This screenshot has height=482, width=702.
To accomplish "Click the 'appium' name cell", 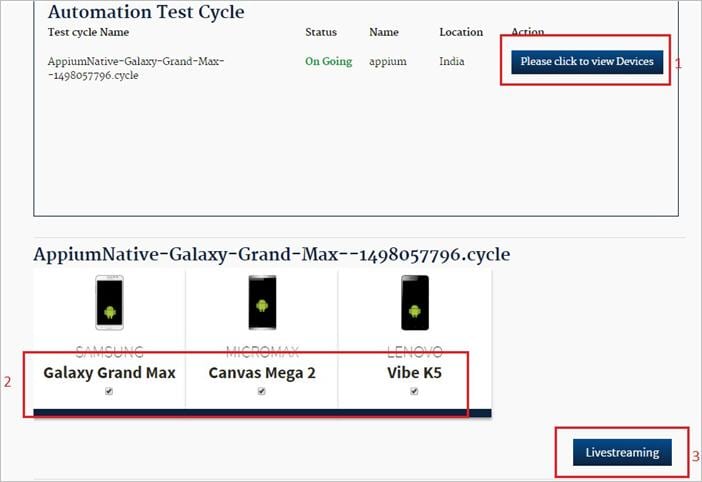I will coord(386,61).
